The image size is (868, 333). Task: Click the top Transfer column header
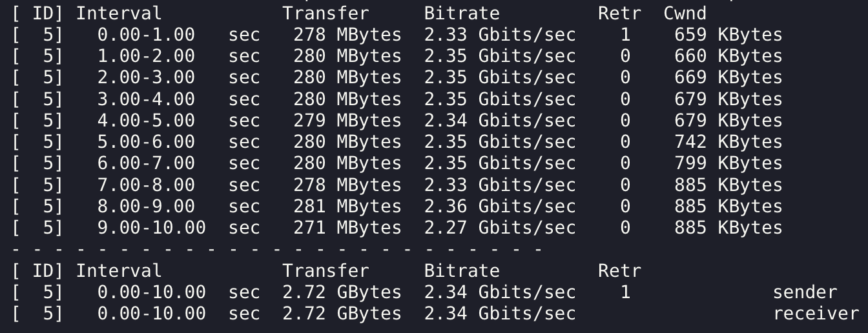tap(325, 14)
